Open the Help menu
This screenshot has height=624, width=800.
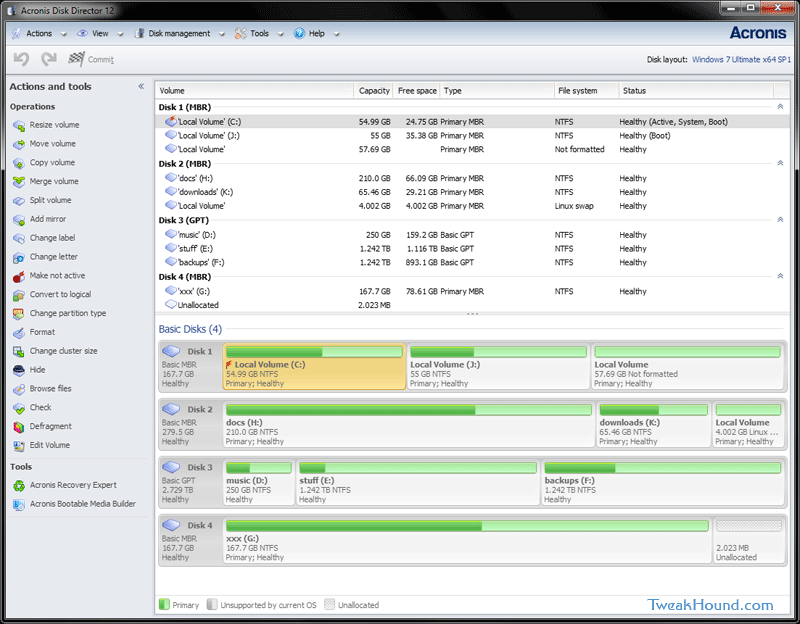coord(316,34)
